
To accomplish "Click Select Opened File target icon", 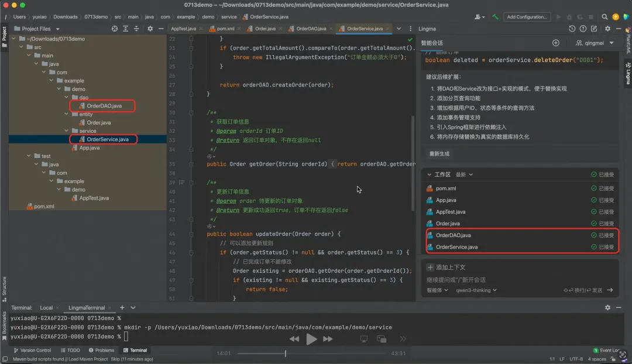I will 115,29.
